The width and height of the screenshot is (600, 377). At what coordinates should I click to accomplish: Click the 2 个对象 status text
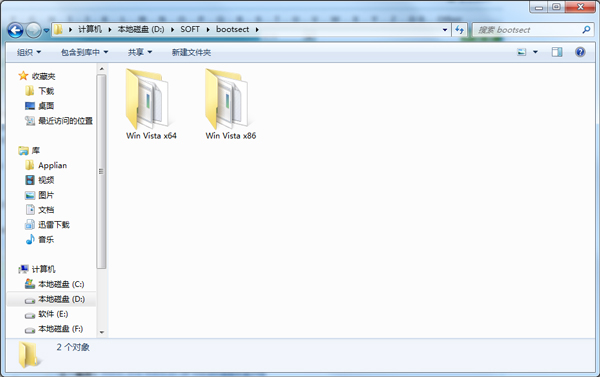73,347
